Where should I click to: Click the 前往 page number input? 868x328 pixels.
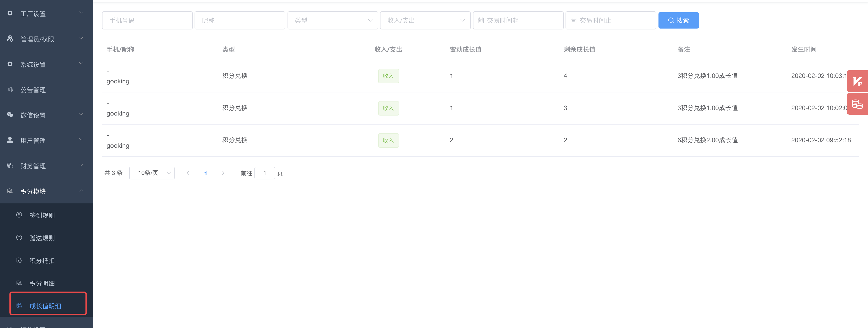click(x=265, y=173)
